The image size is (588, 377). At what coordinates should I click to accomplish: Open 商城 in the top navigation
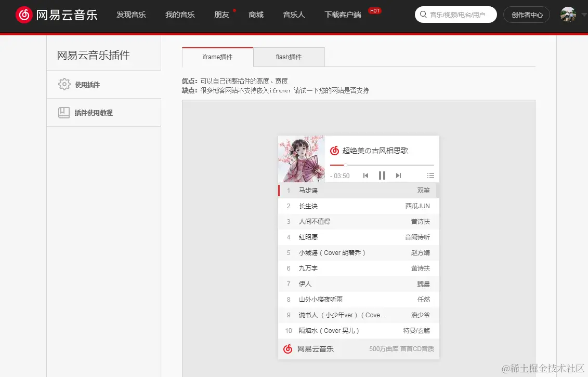tap(256, 15)
